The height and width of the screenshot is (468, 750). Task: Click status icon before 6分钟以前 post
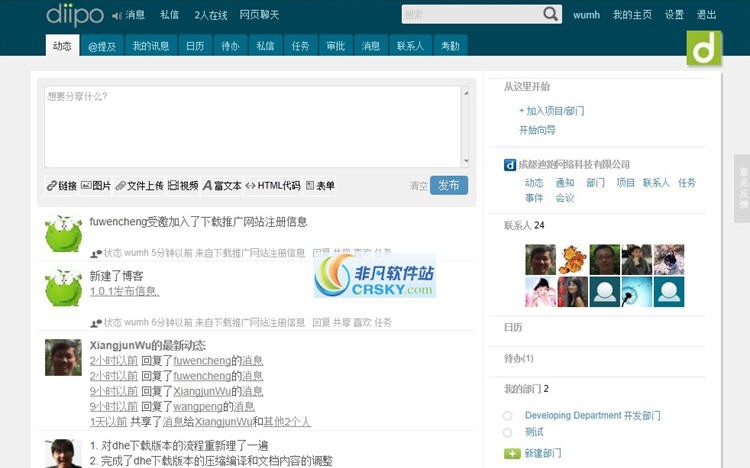(x=96, y=323)
